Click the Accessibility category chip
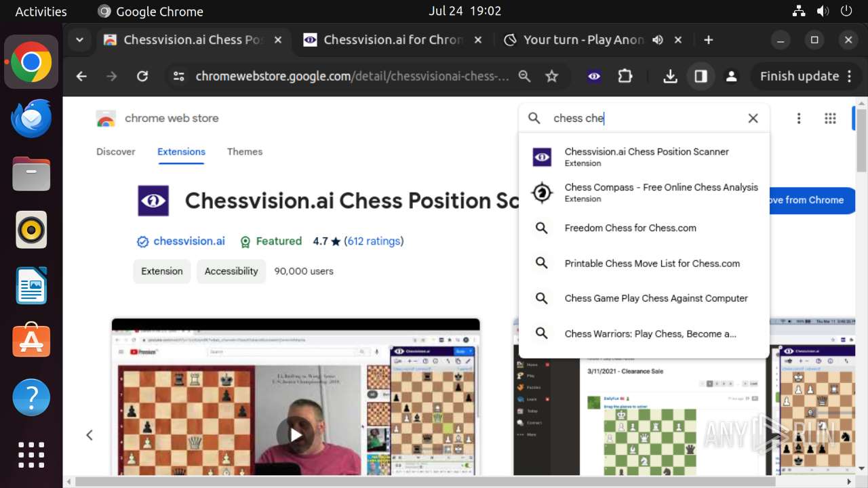The image size is (868, 488). tap(231, 271)
